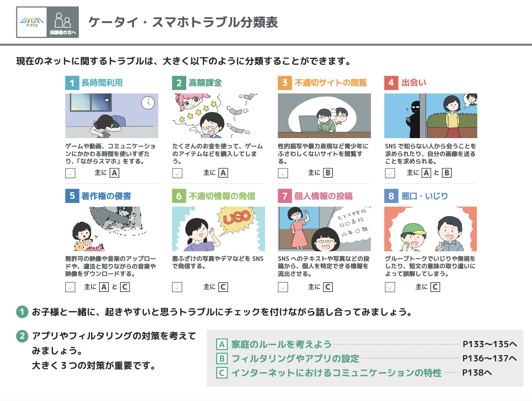Image resolution: width=532 pixels, height=401 pixels.
Task: Click the green circled 1 instruction marker
Action: point(22,312)
